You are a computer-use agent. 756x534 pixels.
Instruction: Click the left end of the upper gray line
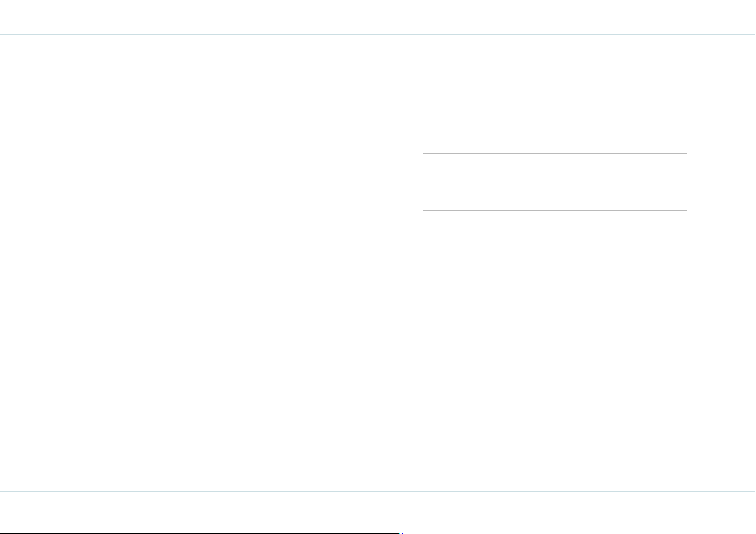pos(424,154)
